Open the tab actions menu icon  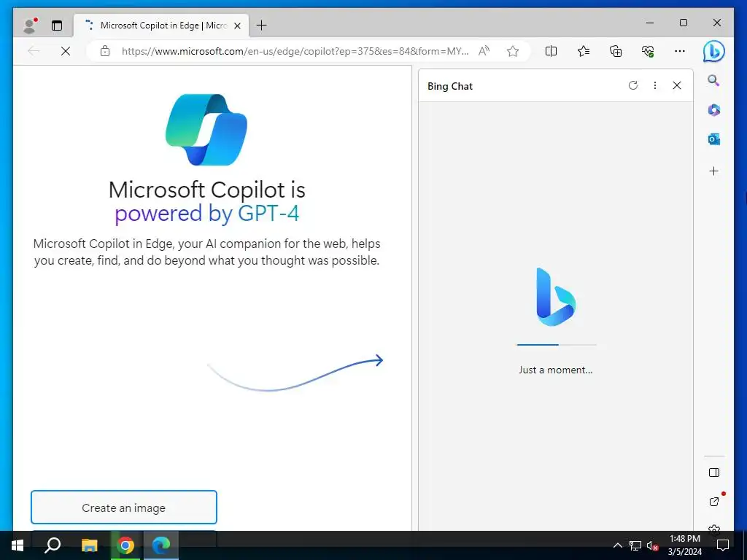tap(57, 26)
